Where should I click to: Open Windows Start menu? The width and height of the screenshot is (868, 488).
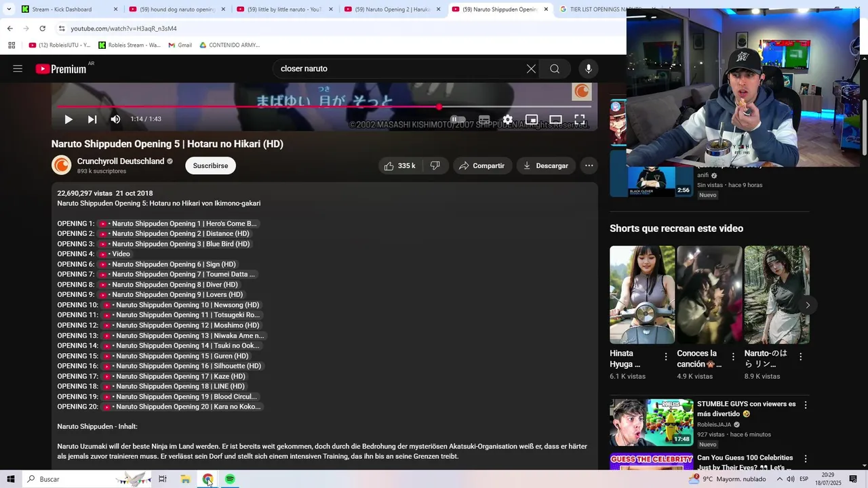(10, 479)
